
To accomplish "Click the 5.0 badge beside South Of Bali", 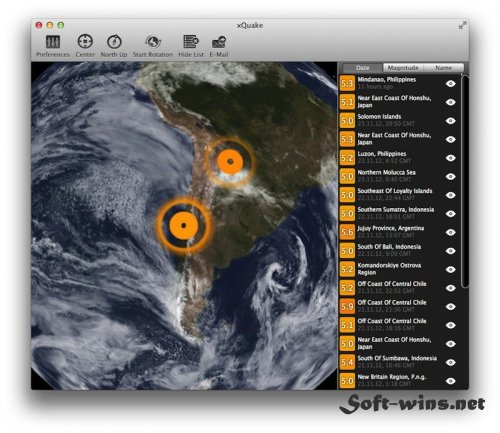I will click(347, 251).
